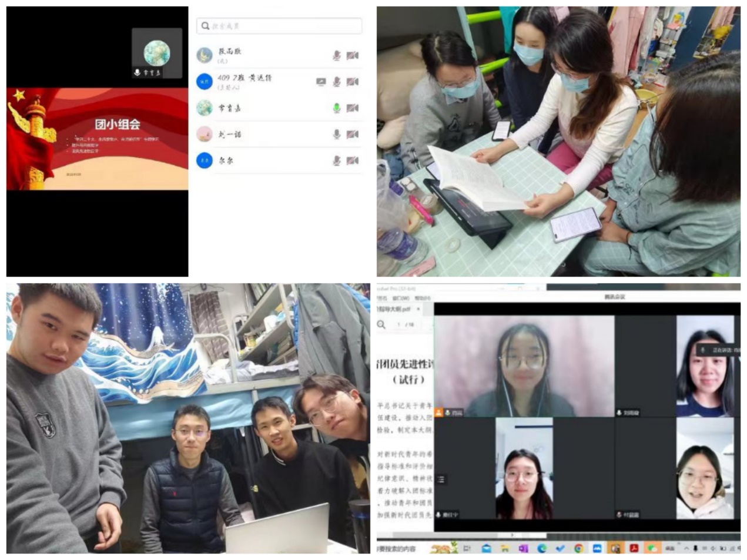The height and width of the screenshot is (560, 747).
Task: Click the horizontal scrollbar under the meeting
Action: point(511,535)
